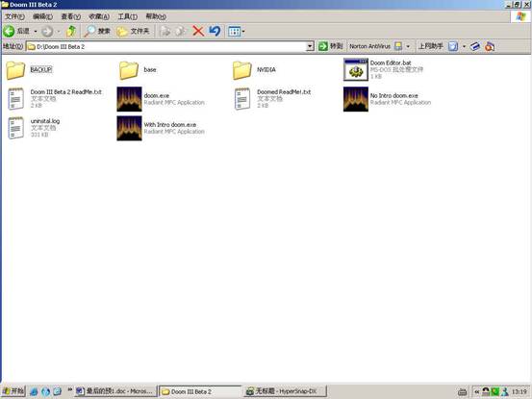The height and width of the screenshot is (399, 532).
Task: Expand the Quick Launch overflow chevron
Action: coord(69,389)
